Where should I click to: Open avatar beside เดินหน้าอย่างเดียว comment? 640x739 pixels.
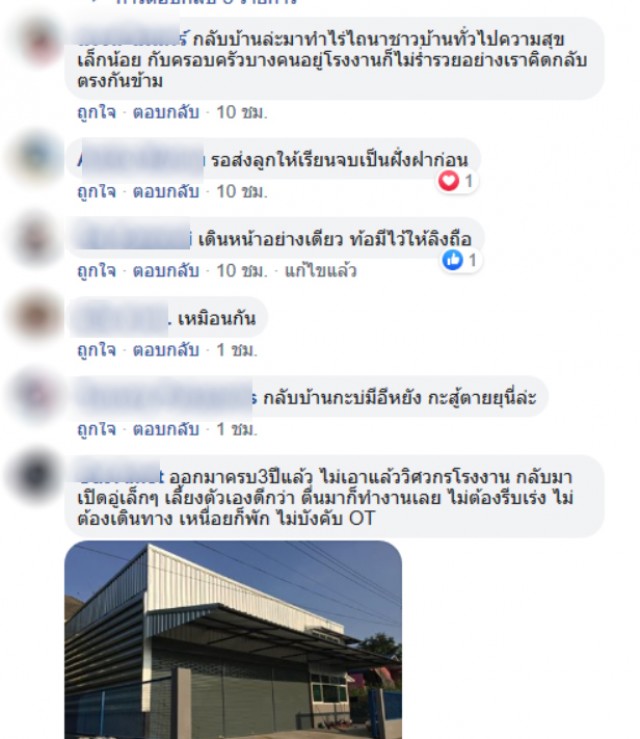tap(37, 237)
